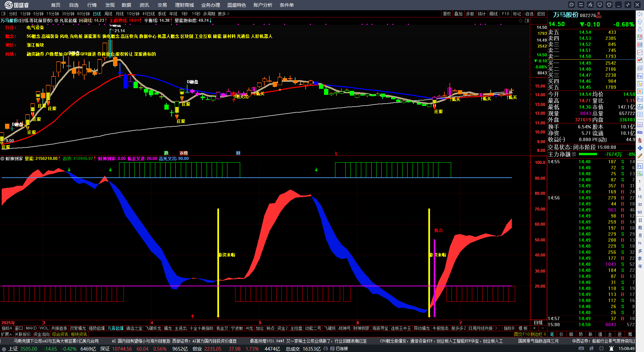
Task: Click the 统计 statistics button
Action: click(482, 14)
